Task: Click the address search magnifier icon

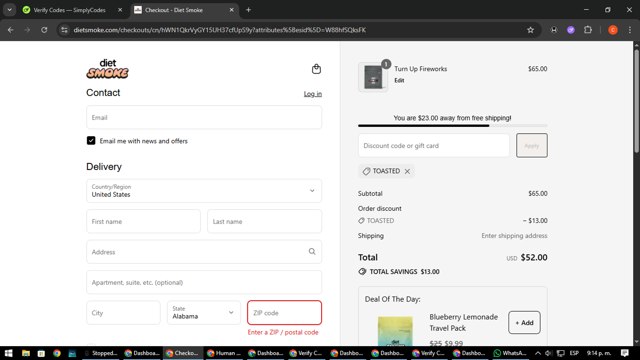Action: point(312,251)
